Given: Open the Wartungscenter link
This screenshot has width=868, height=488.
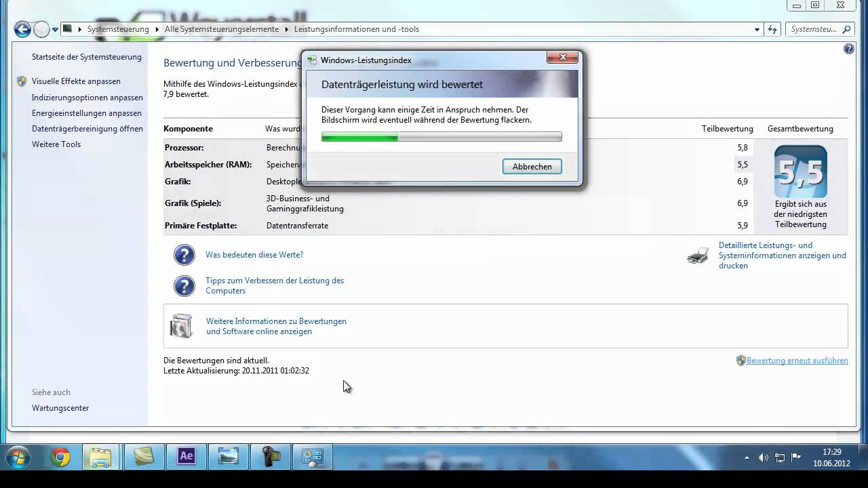Looking at the screenshot, I should pos(60,408).
